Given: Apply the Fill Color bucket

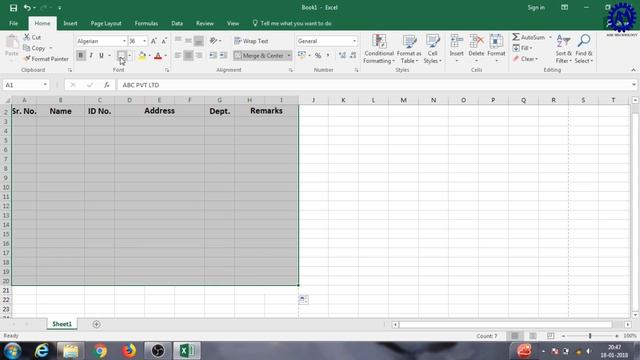Looking at the screenshot, I should click(x=142, y=56).
